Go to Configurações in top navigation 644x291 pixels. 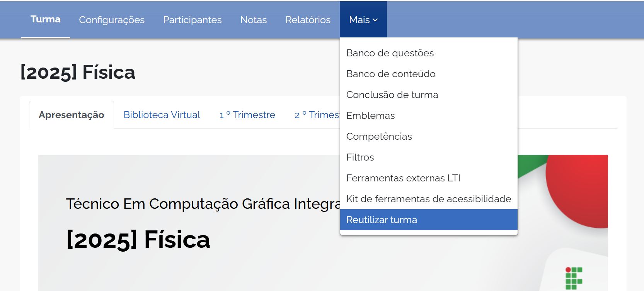tap(112, 20)
